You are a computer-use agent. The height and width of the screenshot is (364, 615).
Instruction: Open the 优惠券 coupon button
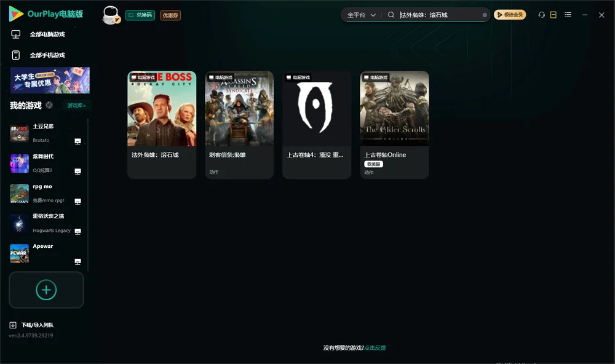point(170,15)
